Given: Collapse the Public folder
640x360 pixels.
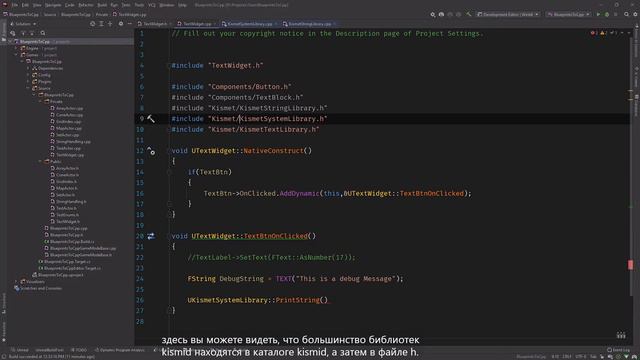Looking at the screenshot, I should click(40, 162).
